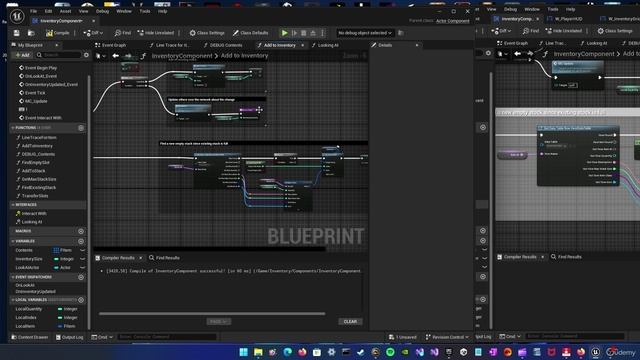640x360 pixels.
Task: Switch to the Find Results tab in left window
Action: point(164,258)
